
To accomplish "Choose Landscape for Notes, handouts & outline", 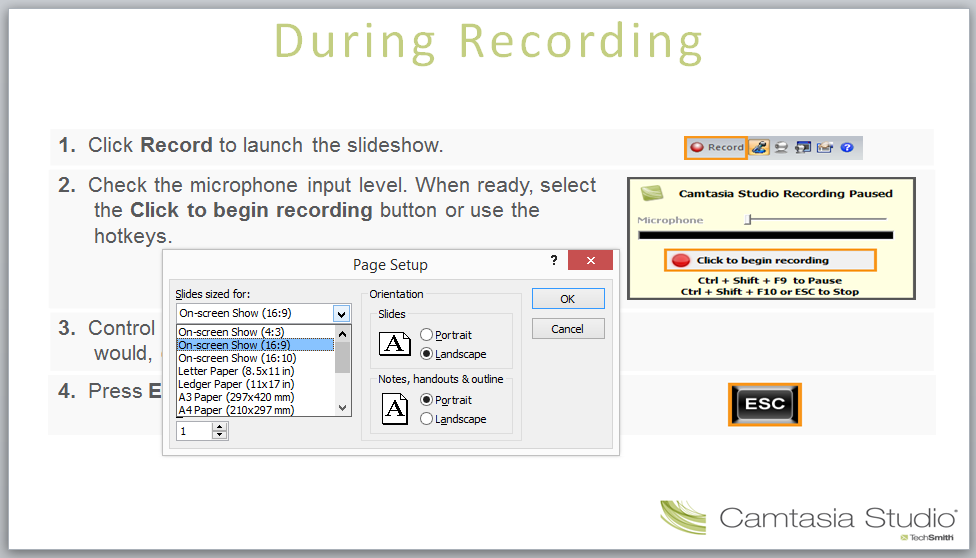I will click(427, 419).
